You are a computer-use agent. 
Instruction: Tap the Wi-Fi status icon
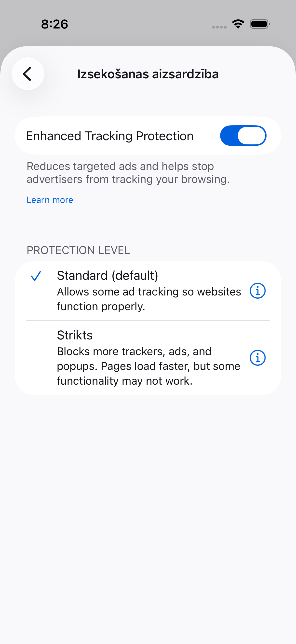click(238, 24)
